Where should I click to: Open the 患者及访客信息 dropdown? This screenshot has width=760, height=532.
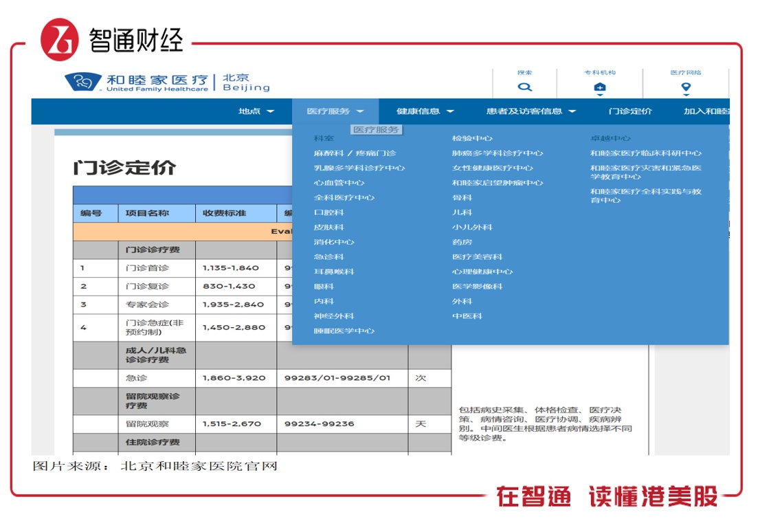tap(530, 111)
